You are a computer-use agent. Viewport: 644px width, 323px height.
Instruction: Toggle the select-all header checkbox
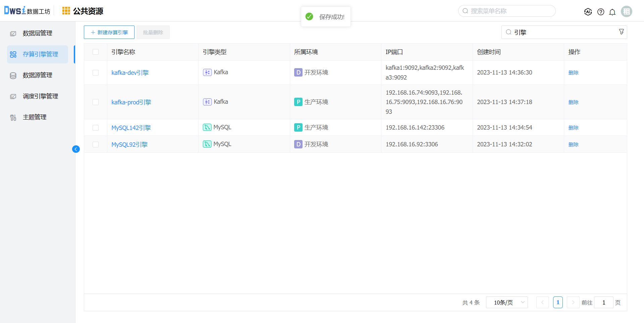point(96,52)
